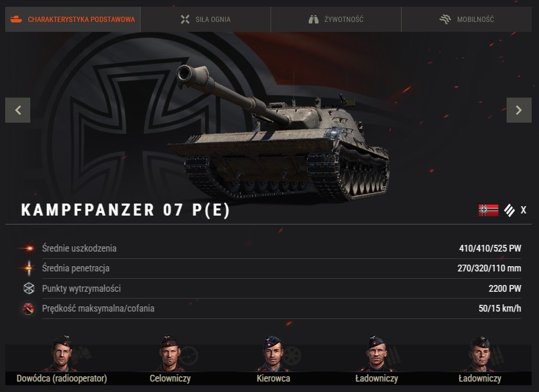Show previous tank with left arrow
This screenshot has width=539, height=392.
click(x=18, y=110)
